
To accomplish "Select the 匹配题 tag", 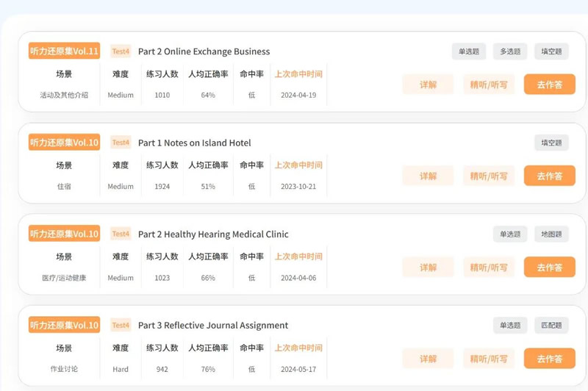I will tap(551, 325).
